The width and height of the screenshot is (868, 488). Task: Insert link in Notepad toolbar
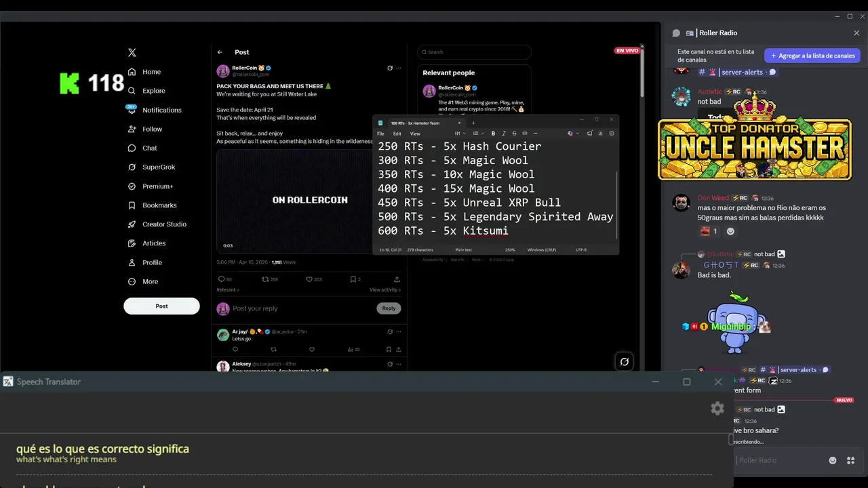pyautogui.click(x=525, y=134)
